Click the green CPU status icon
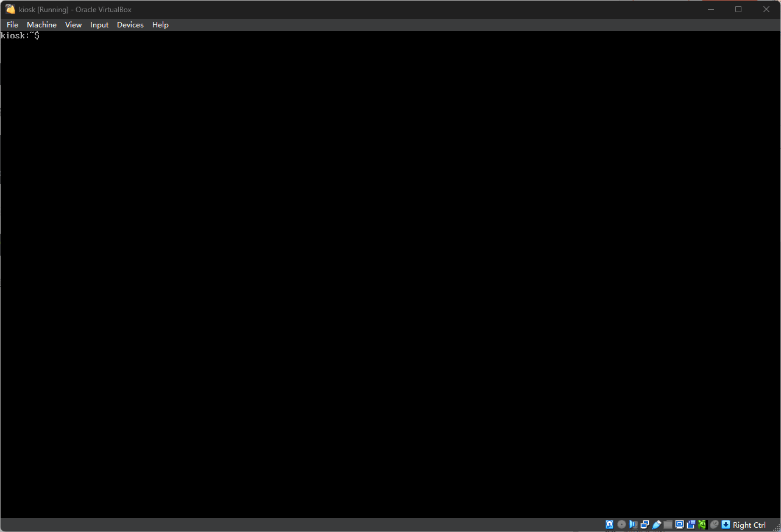781x532 pixels. tap(702, 525)
